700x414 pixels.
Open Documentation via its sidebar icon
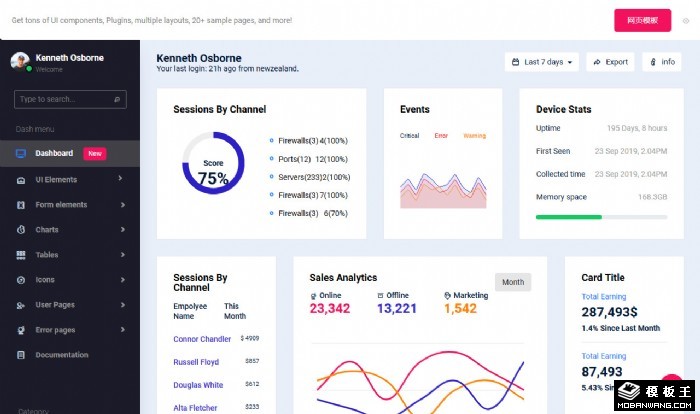pos(21,355)
